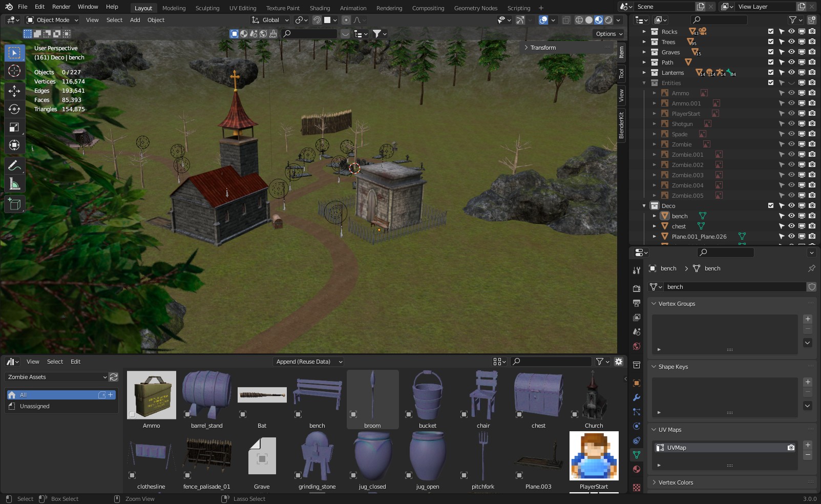Select the Add Cube tool
821x504 pixels.
pyautogui.click(x=14, y=204)
